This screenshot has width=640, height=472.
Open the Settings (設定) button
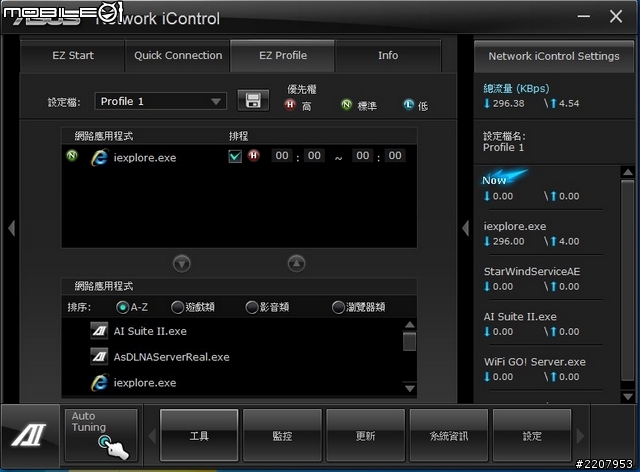[532, 435]
